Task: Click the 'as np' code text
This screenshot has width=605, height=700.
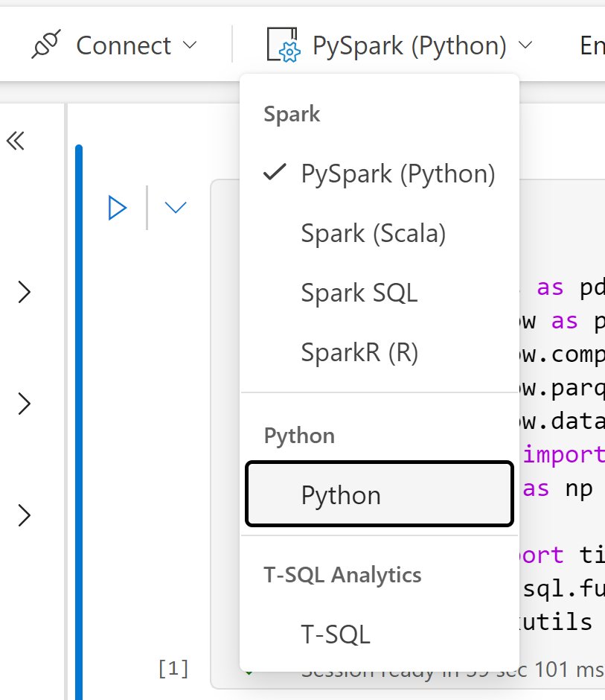Action: pyautogui.click(x=557, y=489)
